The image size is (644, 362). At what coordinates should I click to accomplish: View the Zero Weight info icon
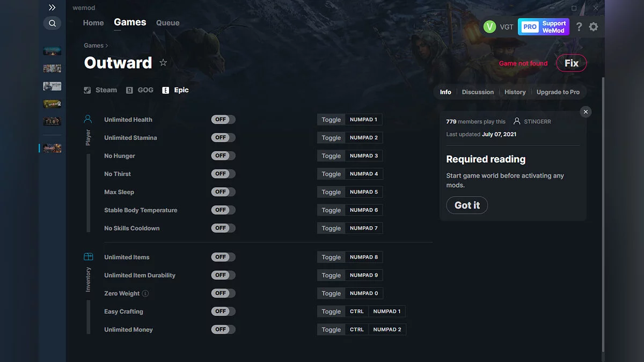tap(147, 293)
